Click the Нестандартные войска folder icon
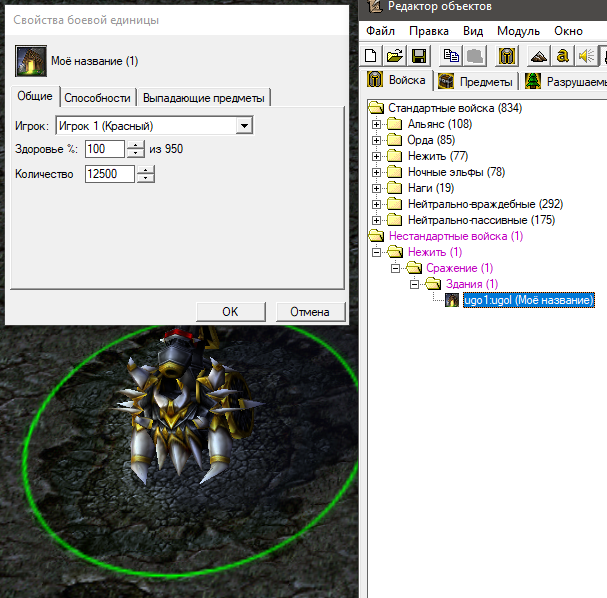The width and height of the screenshot is (607, 598). [x=376, y=236]
